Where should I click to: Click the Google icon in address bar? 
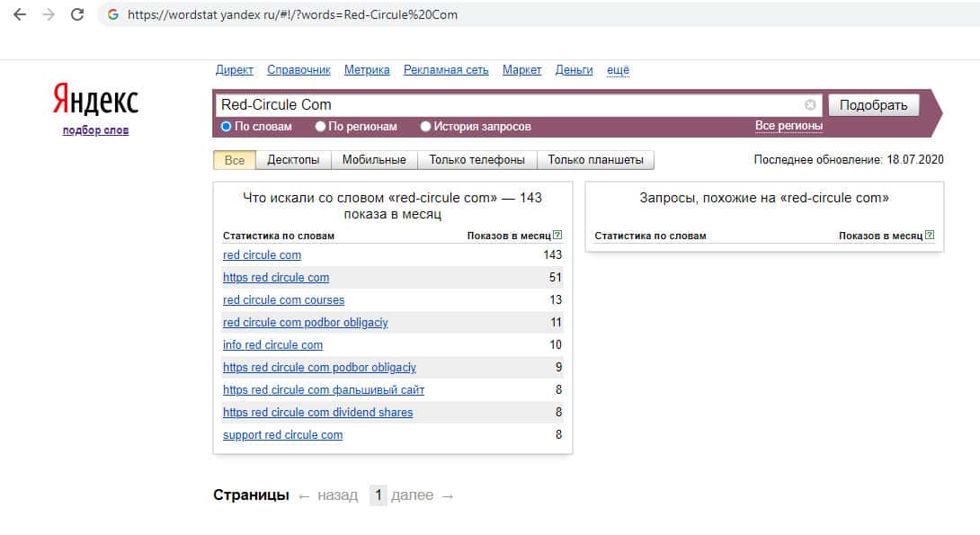[x=112, y=14]
